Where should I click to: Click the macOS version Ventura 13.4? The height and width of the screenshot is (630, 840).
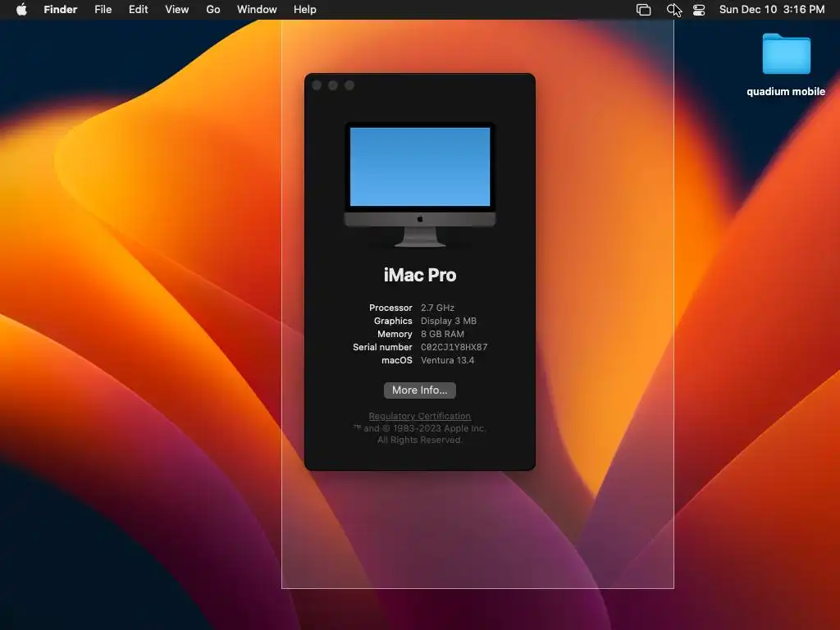pos(447,360)
